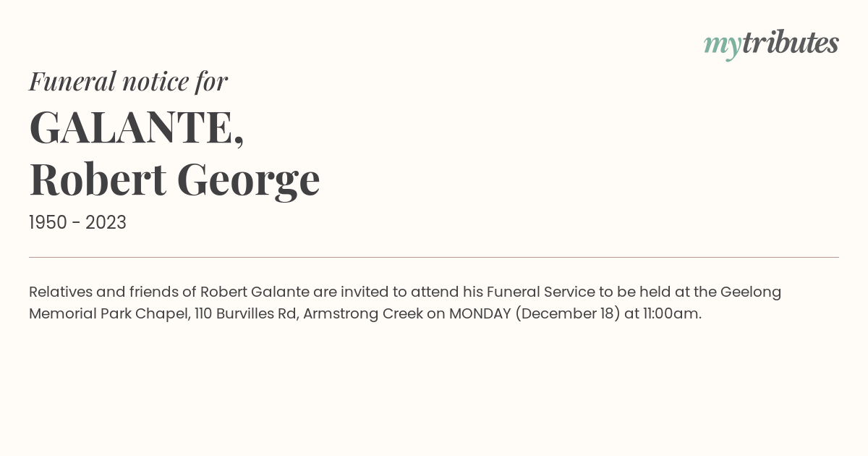Click the mytributes logo
868x456 pixels.
[x=771, y=44]
